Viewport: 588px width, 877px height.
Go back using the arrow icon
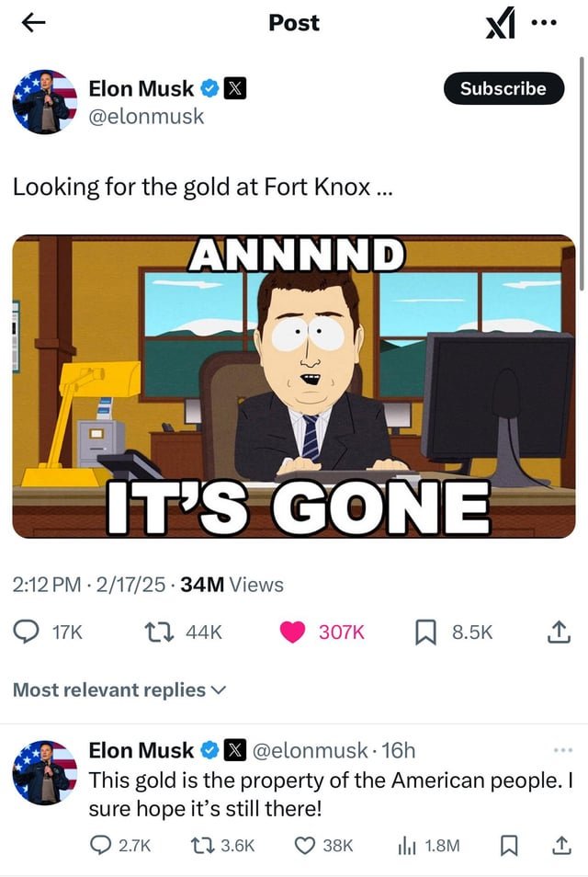coord(33,22)
